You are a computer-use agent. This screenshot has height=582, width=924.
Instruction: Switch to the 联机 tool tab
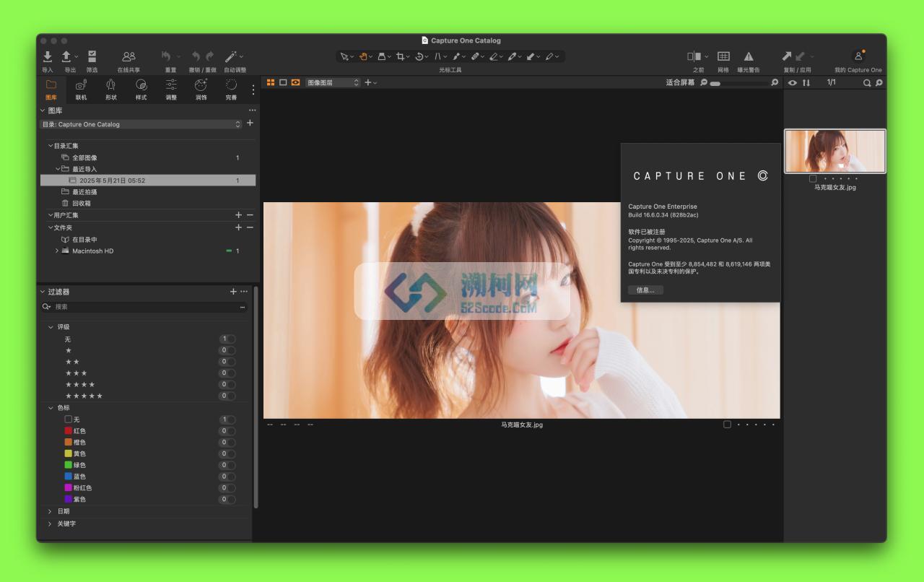point(81,90)
